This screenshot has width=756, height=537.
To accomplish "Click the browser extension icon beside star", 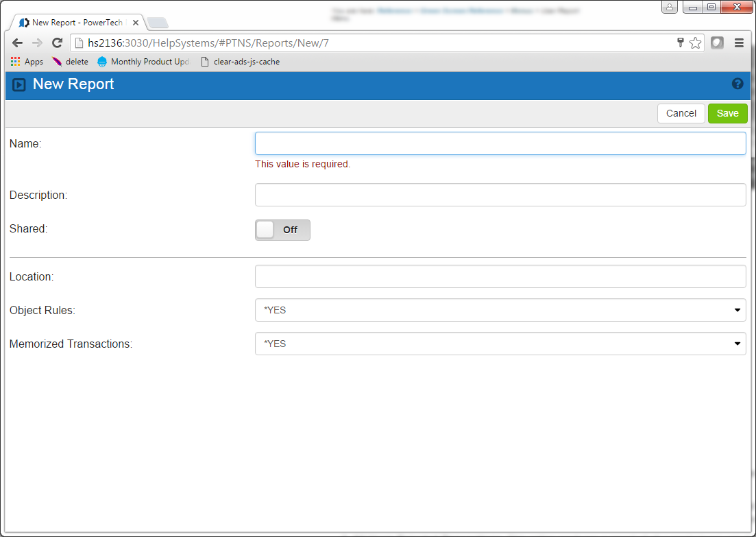I will [717, 43].
